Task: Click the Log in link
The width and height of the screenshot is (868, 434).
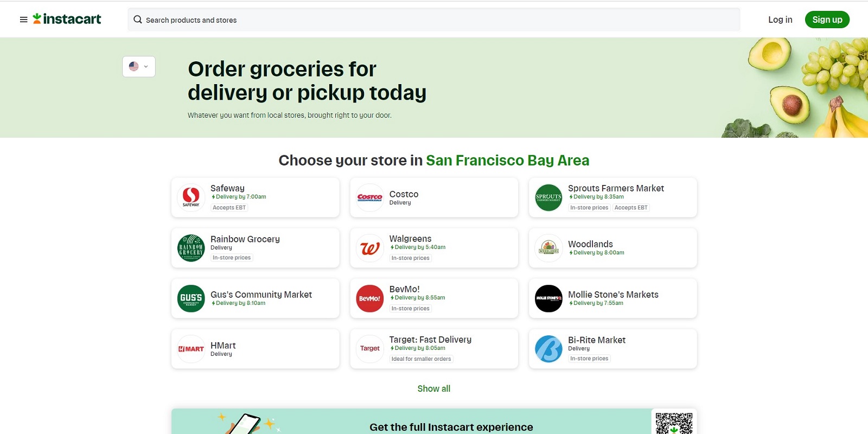Action: [780, 19]
